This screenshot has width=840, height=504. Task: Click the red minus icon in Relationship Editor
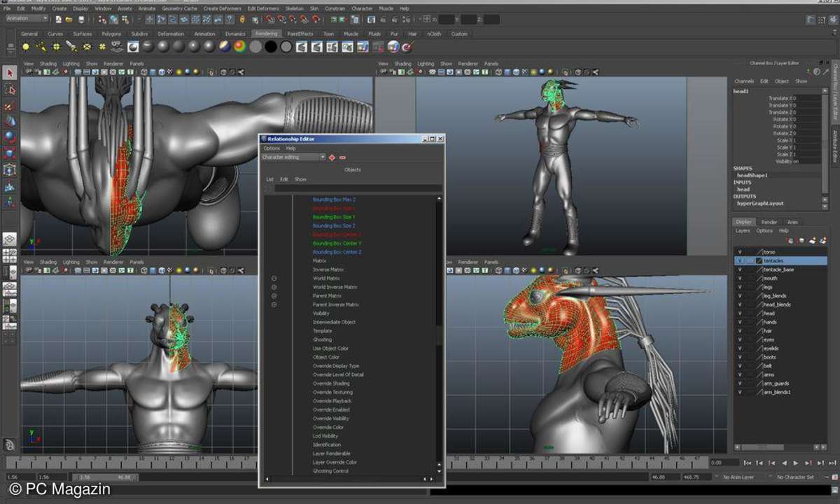coord(342,157)
